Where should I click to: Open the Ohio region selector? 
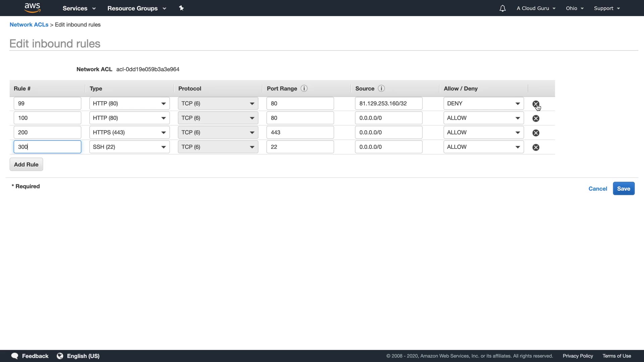click(575, 8)
